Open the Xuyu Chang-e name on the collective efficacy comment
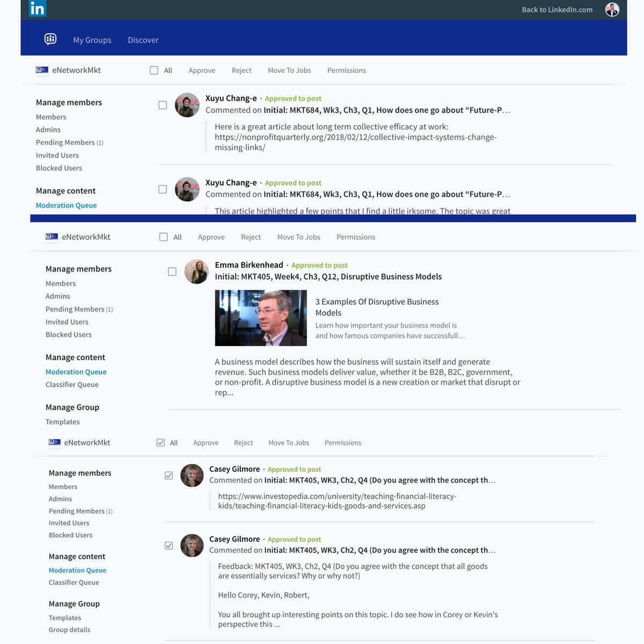The height and width of the screenshot is (644, 644). tap(231, 98)
